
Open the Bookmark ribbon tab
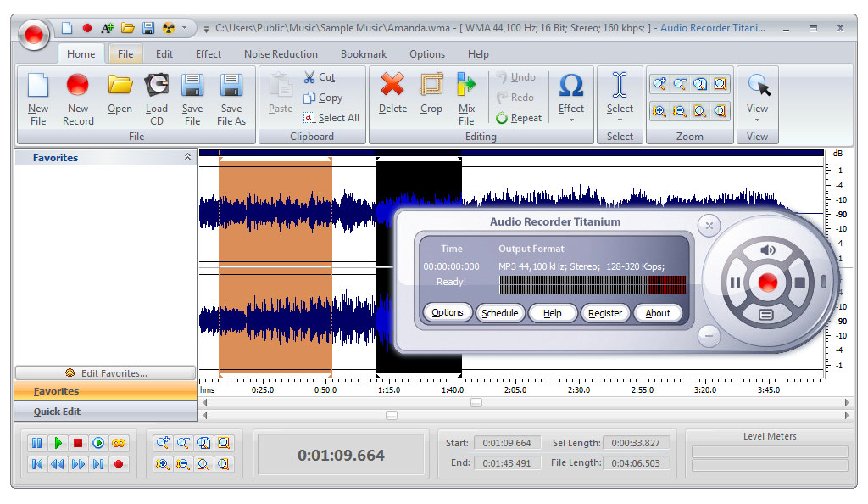(364, 54)
